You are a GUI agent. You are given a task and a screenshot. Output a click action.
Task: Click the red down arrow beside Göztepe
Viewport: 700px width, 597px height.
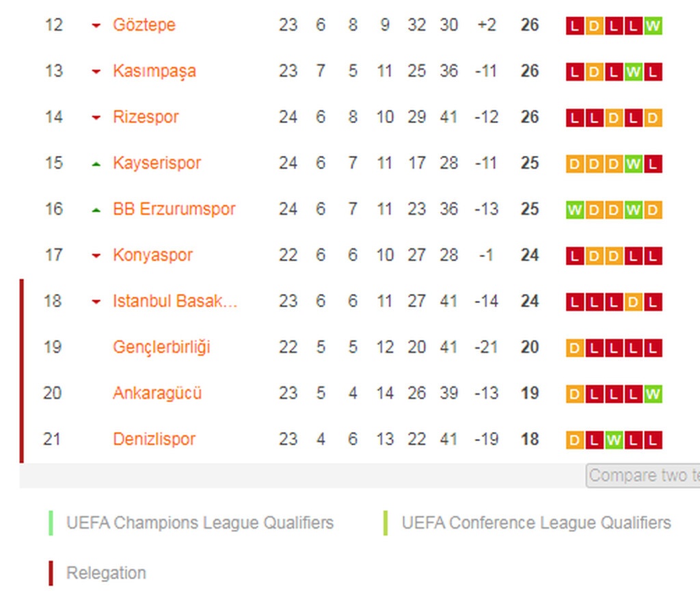pos(96,26)
